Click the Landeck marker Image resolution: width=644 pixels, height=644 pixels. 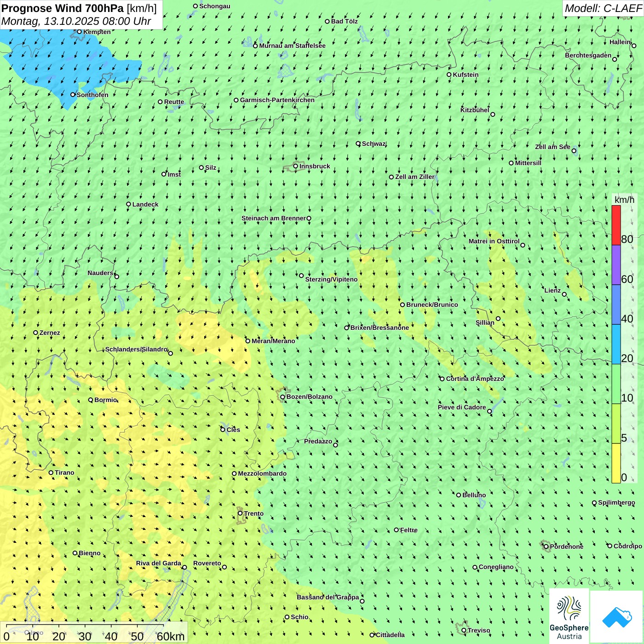click(x=129, y=204)
